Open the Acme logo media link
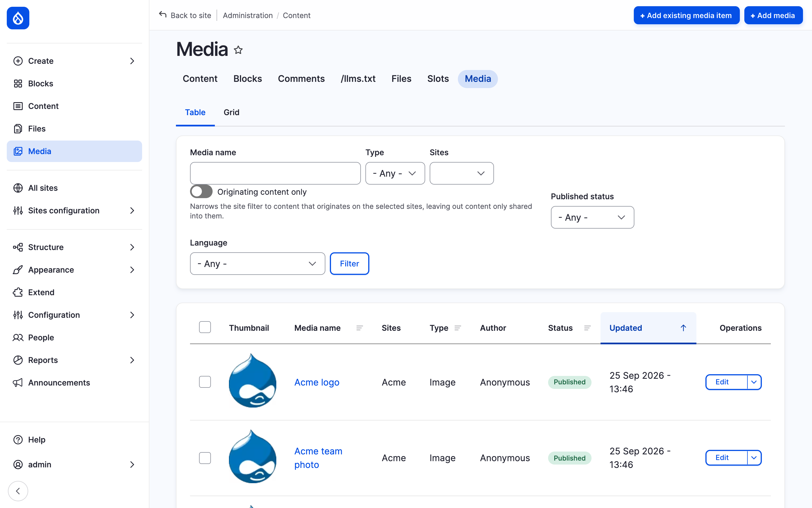The width and height of the screenshot is (812, 508). (x=317, y=382)
